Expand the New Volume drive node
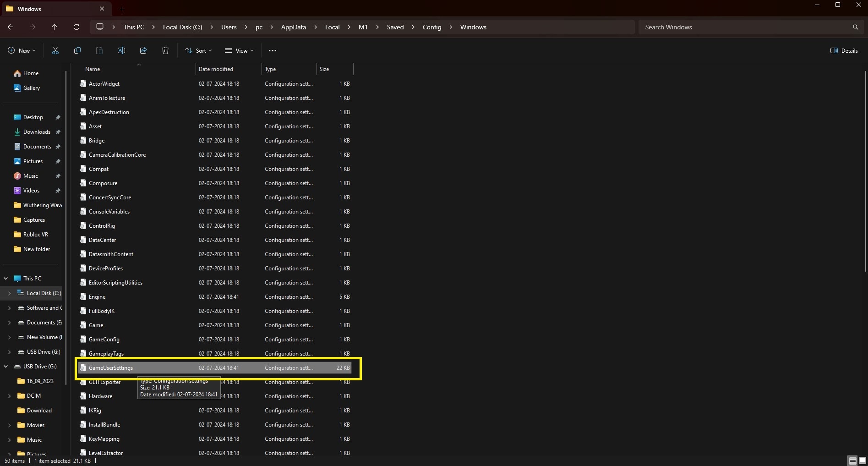The width and height of the screenshot is (868, 466). (10, 337)
